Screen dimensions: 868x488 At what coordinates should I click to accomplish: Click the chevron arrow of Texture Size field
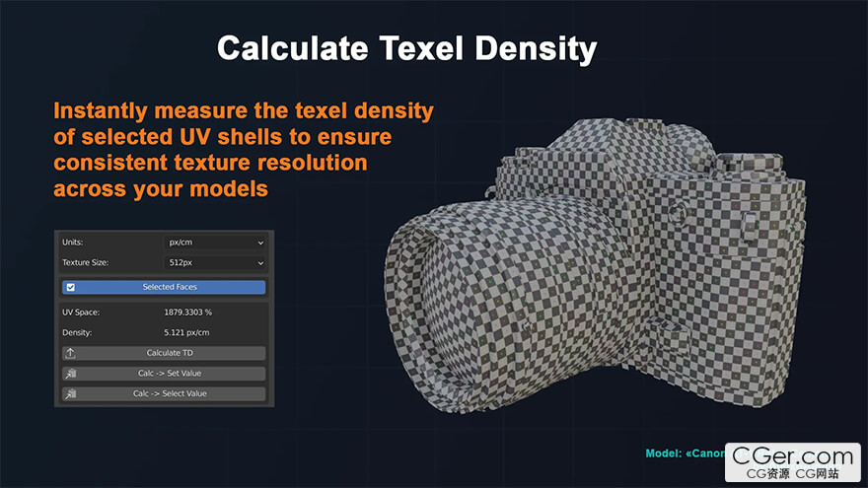260,263
